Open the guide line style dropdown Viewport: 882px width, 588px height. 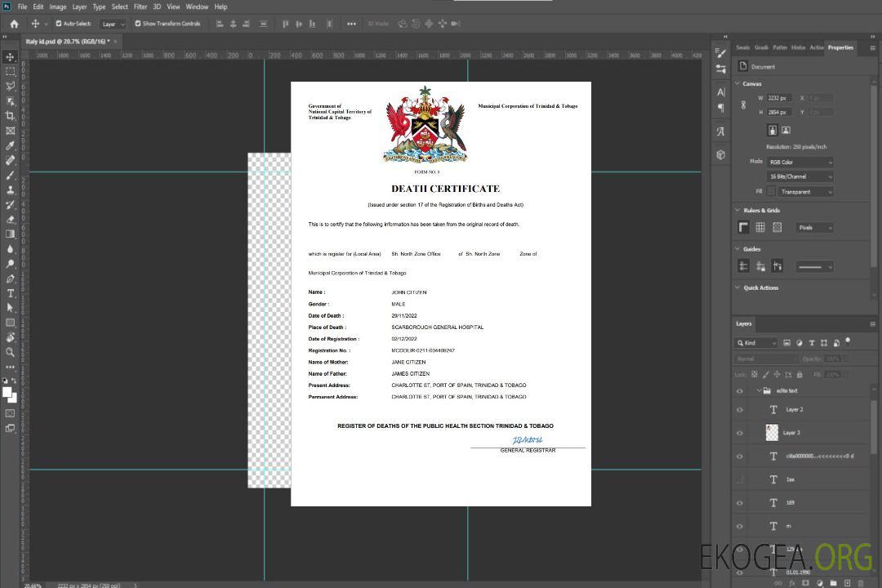(x=814, y=267)
